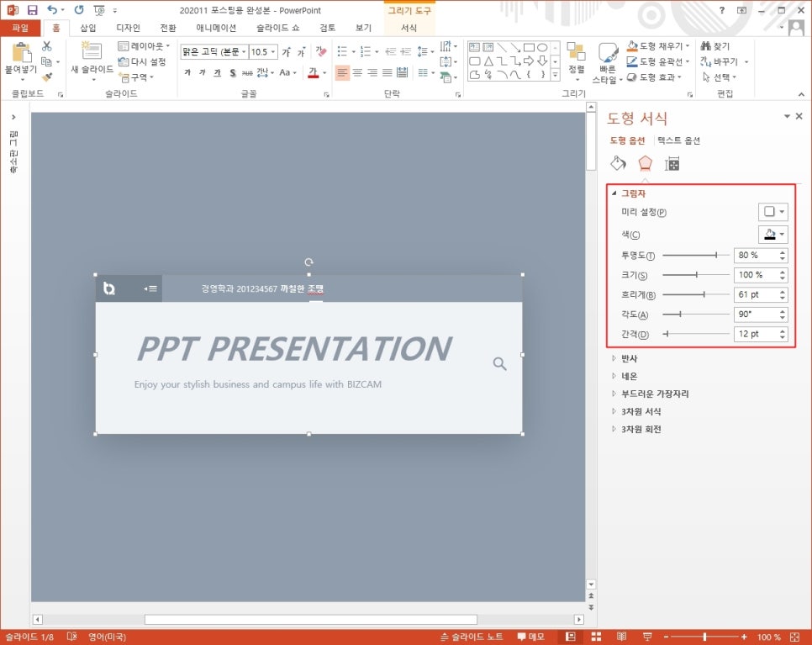Switch to the Insert (삽입) tab
This screenshot has width=812, height=645.
87,28
